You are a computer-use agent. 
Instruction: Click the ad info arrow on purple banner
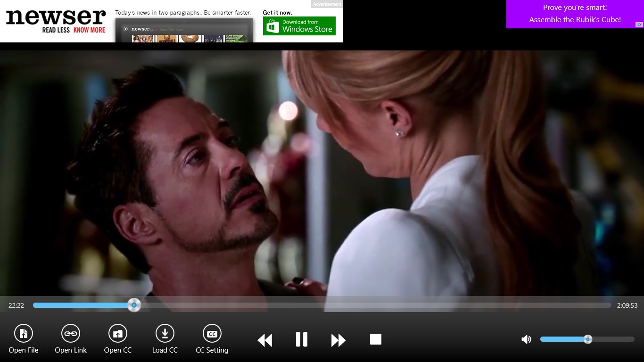(x=639, y=25)
